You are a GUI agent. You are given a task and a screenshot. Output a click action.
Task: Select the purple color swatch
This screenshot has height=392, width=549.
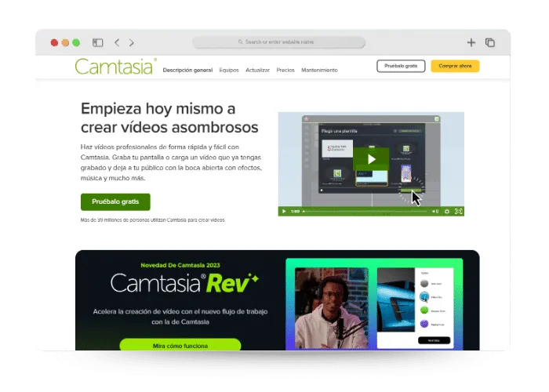424,324
